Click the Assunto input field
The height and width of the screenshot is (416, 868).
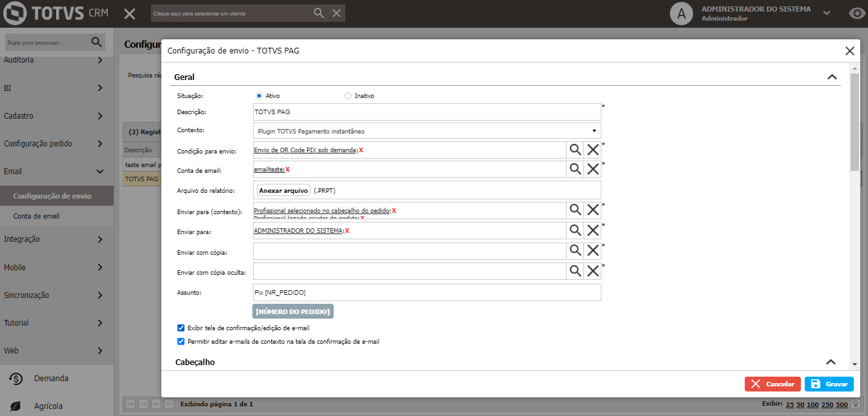(427, 292)
